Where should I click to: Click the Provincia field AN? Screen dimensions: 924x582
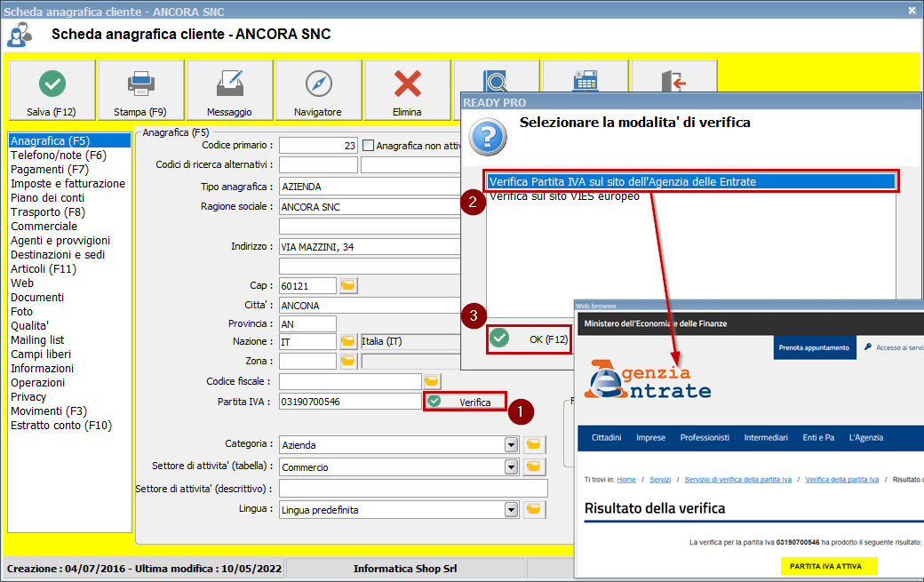(307, 324)
